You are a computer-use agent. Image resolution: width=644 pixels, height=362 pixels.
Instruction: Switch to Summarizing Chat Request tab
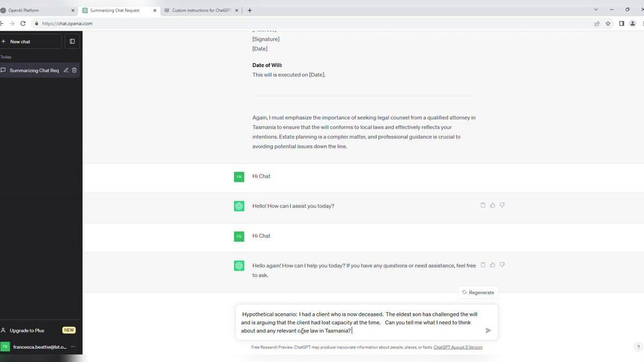(119, 10)
